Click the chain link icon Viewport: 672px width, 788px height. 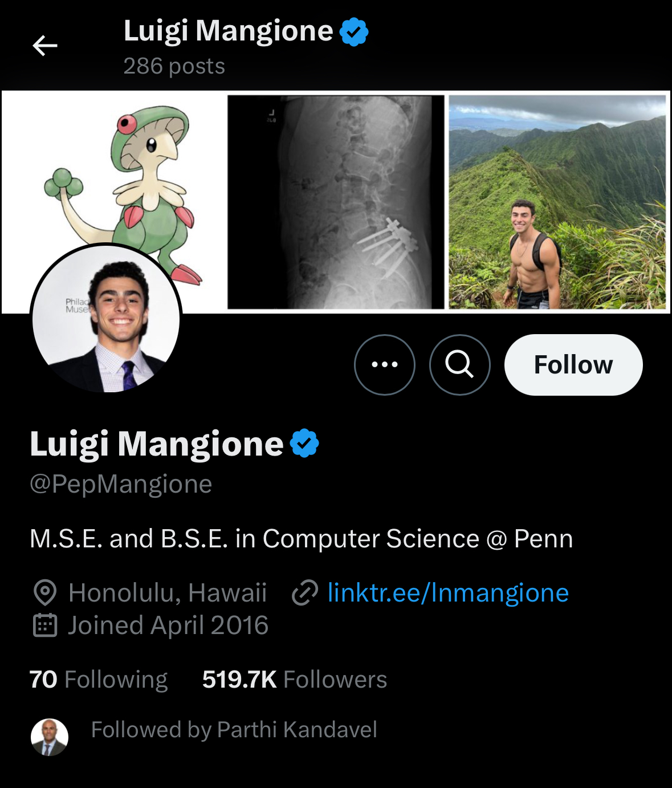pos(304,593)
